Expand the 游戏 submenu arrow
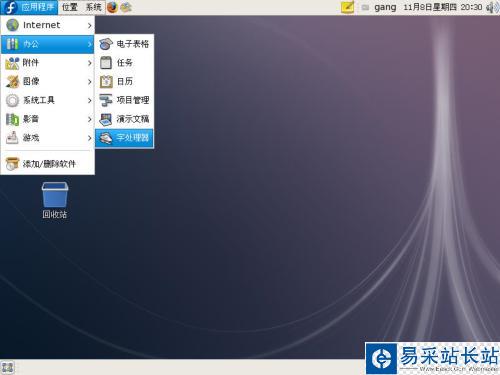 pyautogui.click(x=89, y=138)
